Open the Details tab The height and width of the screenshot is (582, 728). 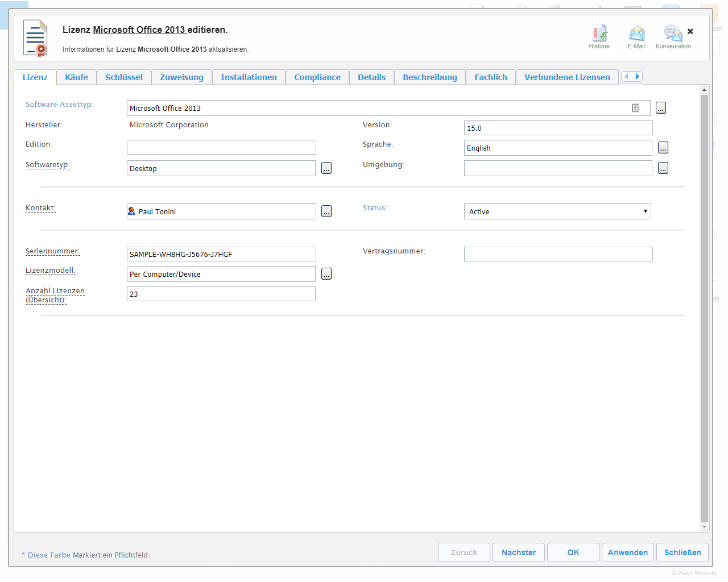click(x=371, y=77)
